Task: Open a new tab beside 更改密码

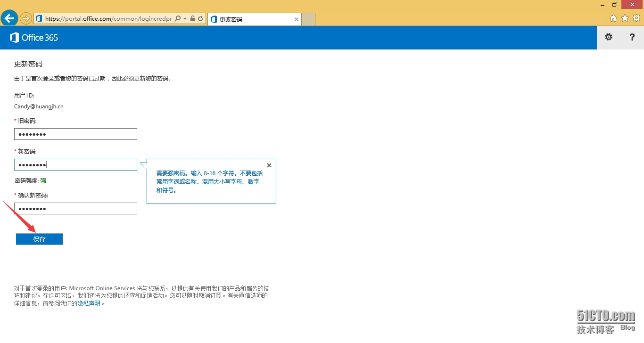Action: (308, 19)
